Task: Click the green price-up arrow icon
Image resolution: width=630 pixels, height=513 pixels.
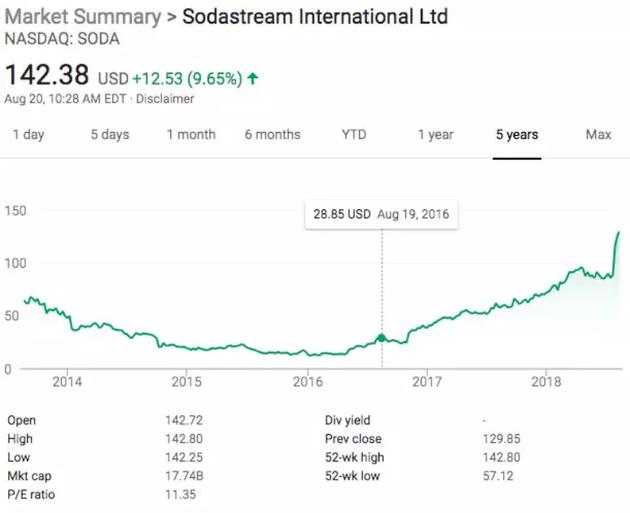Action: coord(252,77)
